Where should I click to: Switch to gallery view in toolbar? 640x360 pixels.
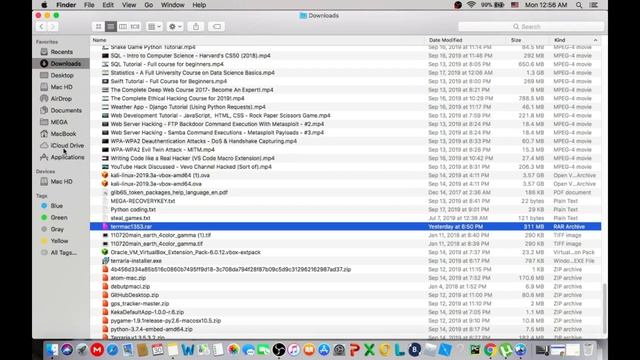coord(135,27)
